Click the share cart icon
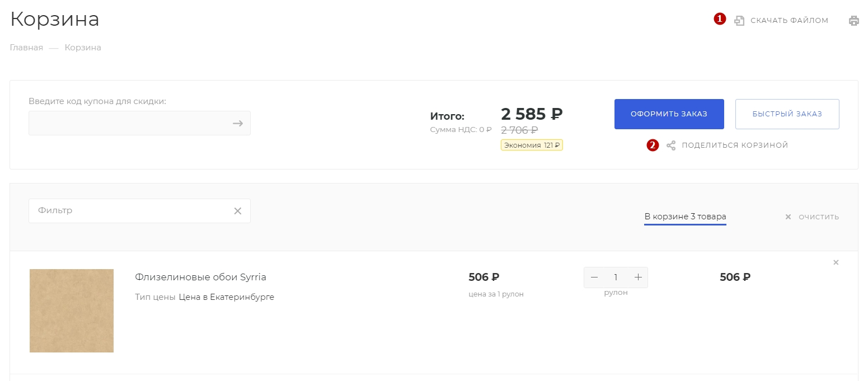Image resolution: width=868 pixels, height=381 pixels. 671,145
